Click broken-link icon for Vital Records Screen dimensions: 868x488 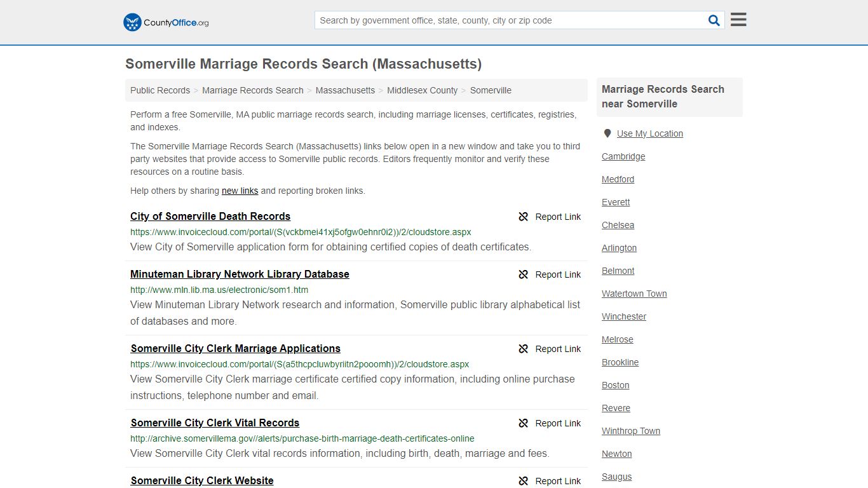coord(524,423)
